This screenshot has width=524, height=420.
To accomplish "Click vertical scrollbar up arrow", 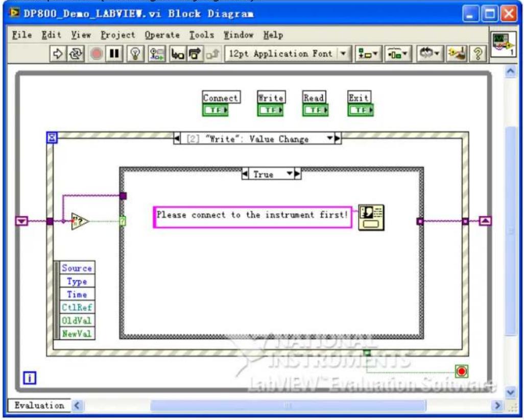I will coord(510,71).
